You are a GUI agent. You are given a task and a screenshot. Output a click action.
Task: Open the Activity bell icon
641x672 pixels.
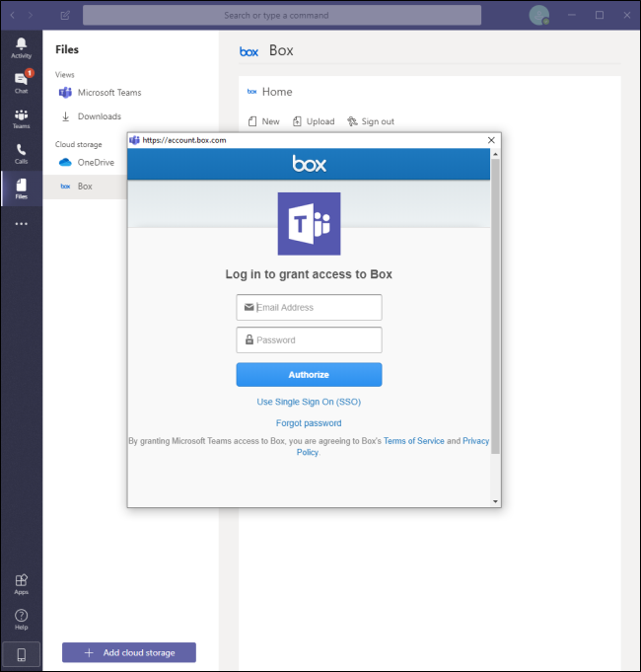(21, 47)
